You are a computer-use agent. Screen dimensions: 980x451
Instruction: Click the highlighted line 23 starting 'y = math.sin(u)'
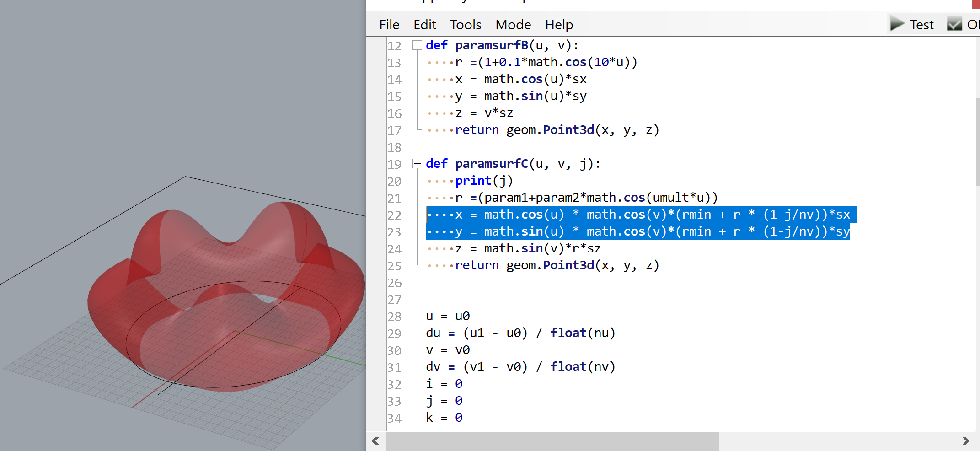tap(638, 231)
